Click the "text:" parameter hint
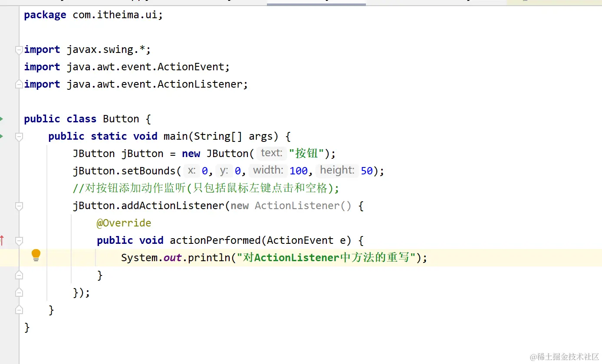The width and height of the screenshot is (602, 364). [272, 153]
